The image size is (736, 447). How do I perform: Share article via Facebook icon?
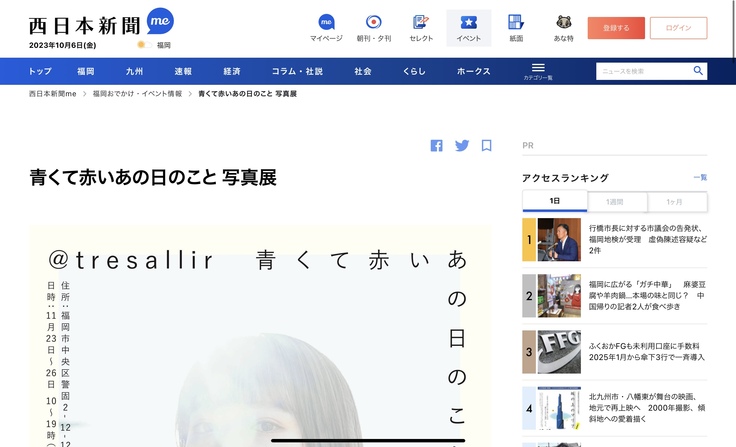[x=436, y=145]
